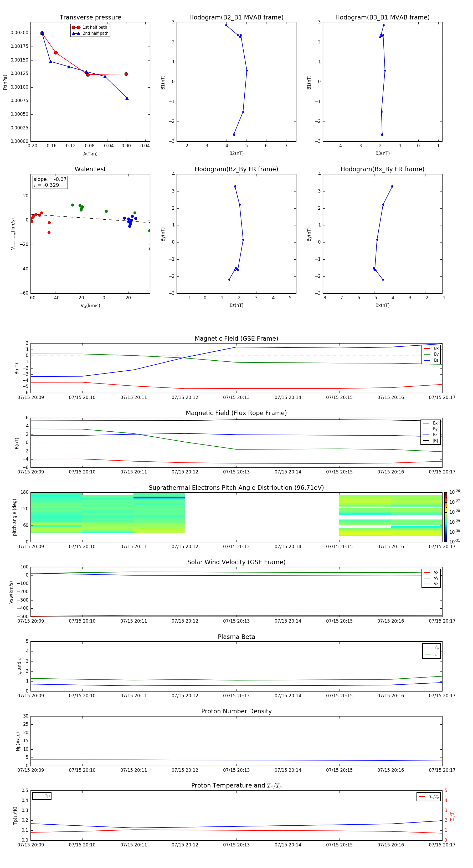This screenshot has width=473, height=868.
Task: Click the 'By' entry in GSE legend
Action: pos(431,354)
